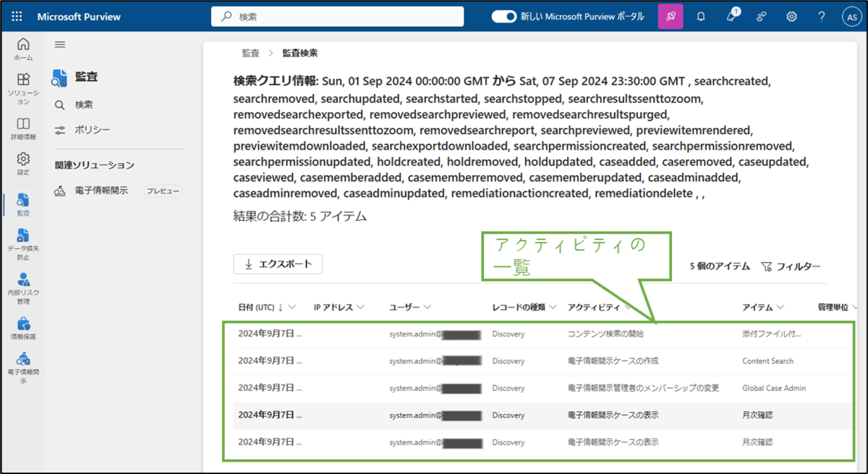Open 内部リスク管理 in left rail
Viewport: 868px width, 474px height.
(x=23, y=288)
